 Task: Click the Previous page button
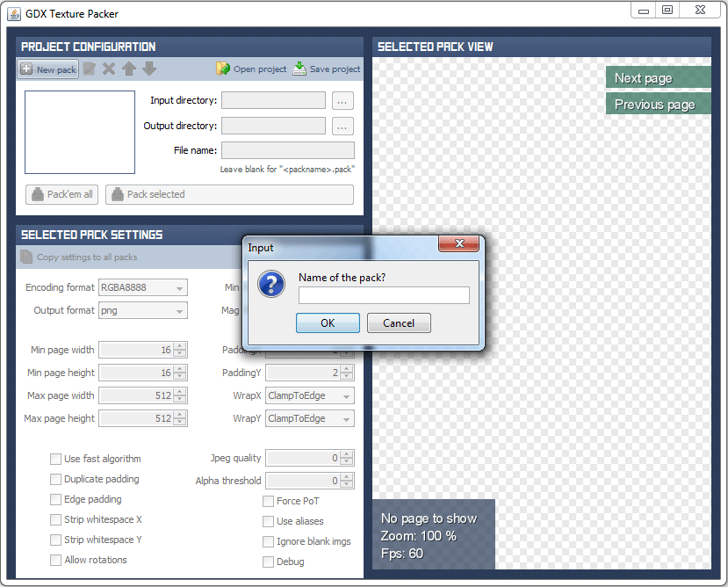658,104
